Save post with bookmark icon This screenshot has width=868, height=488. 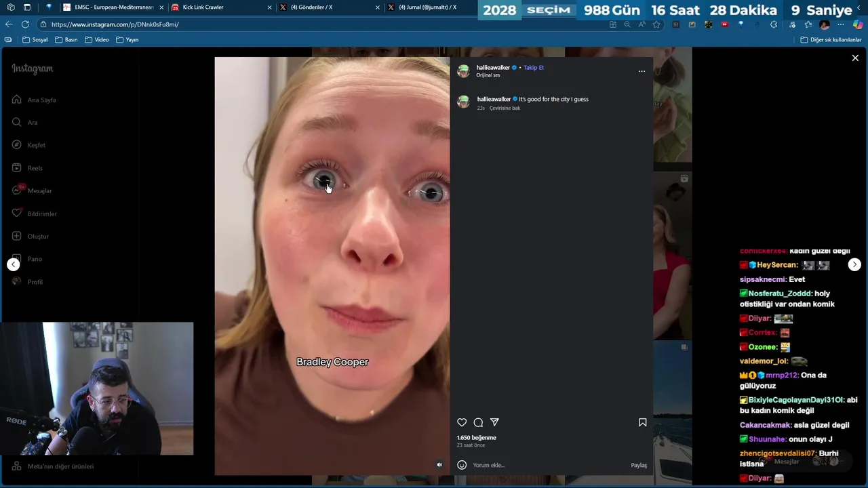[642, 422]
